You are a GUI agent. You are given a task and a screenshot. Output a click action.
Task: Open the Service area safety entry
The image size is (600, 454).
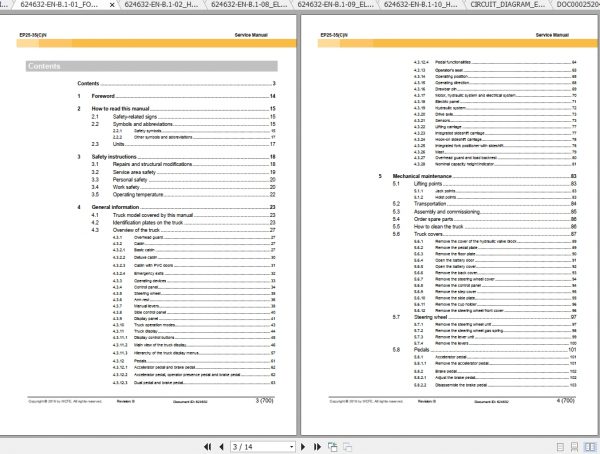tap(183, 172)
